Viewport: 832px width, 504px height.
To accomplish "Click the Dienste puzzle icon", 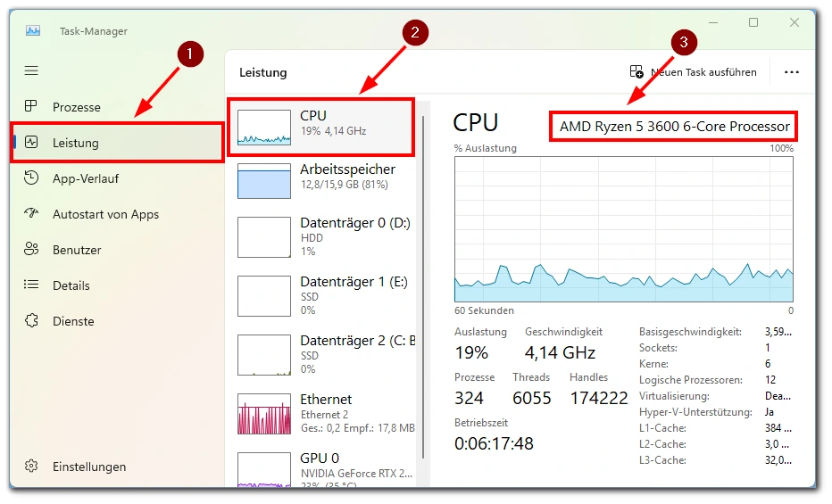I will pyautogui.click(x=31, y=320).
